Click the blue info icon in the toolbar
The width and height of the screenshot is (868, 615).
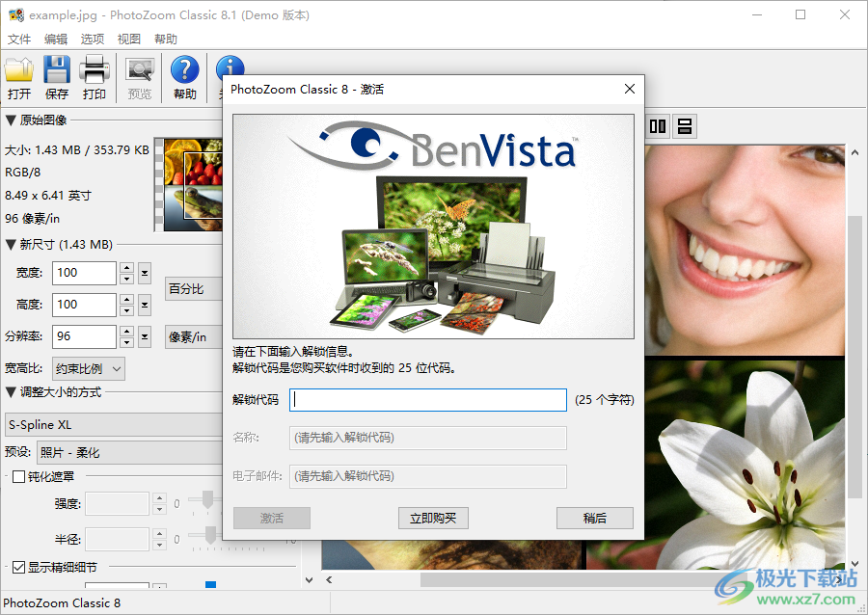[x=230, y=67]
